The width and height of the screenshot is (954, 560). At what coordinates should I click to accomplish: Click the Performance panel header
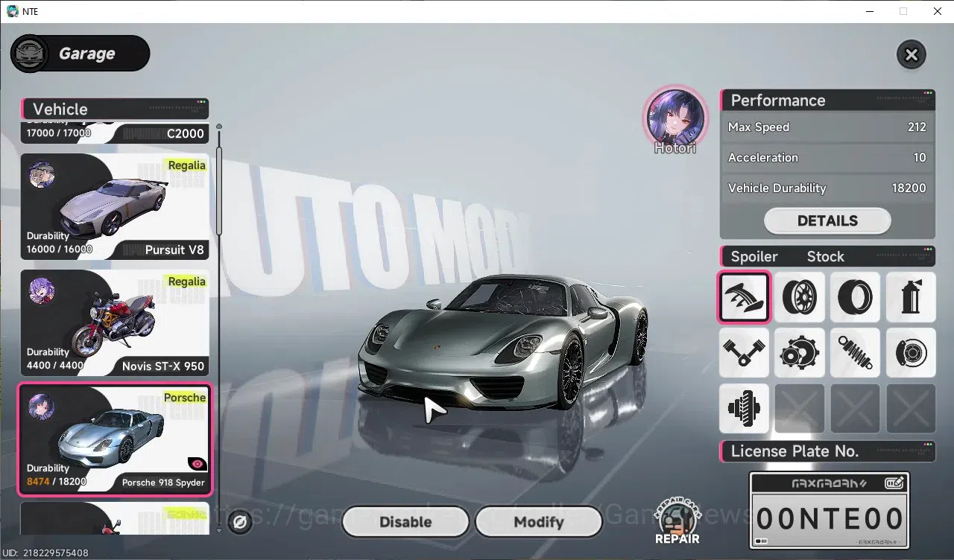click(827, 101)
